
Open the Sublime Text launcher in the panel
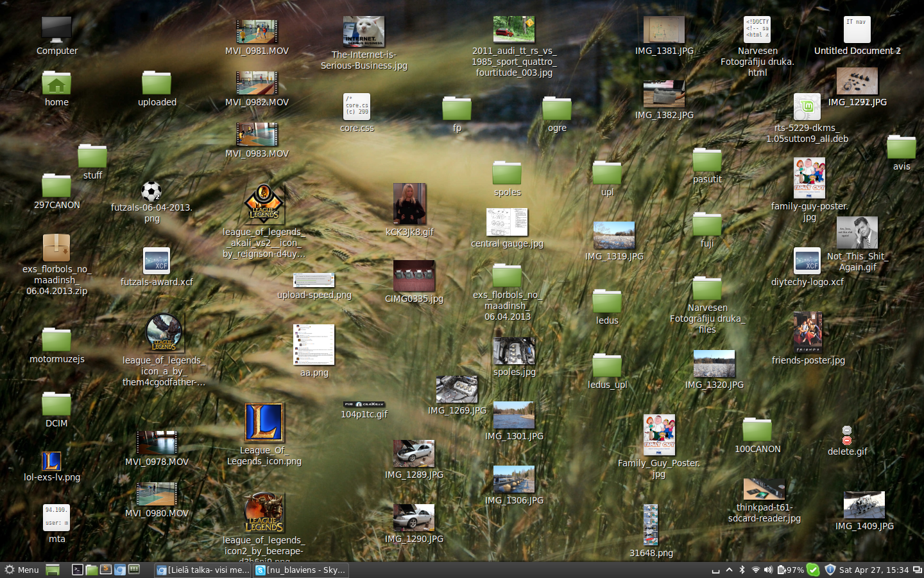coord(106,570)
